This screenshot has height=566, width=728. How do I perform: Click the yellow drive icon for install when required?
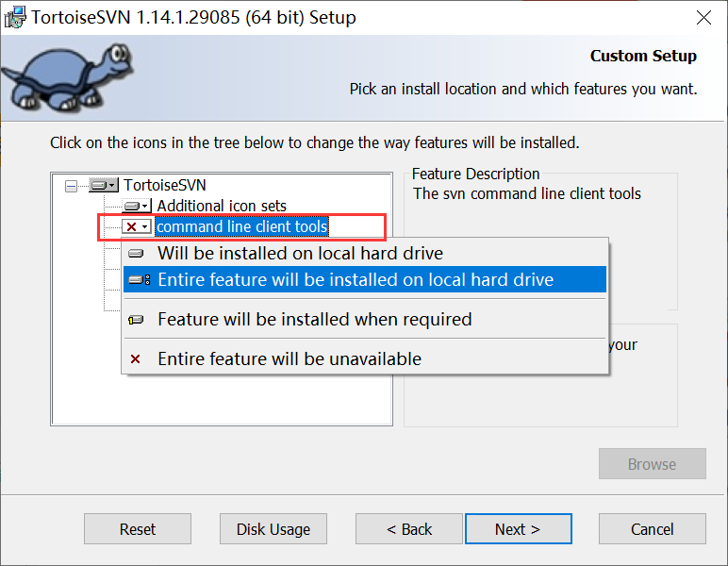[136, 320]
